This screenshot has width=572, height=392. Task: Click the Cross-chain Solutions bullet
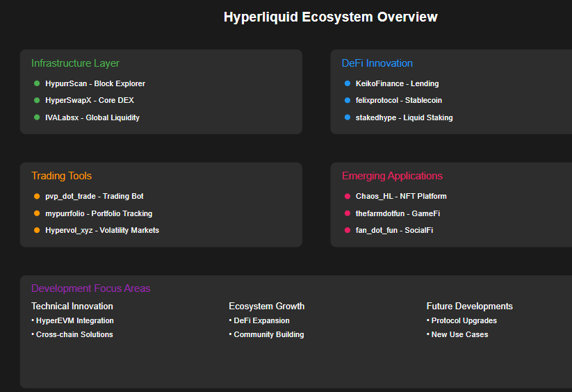(72, 334)
